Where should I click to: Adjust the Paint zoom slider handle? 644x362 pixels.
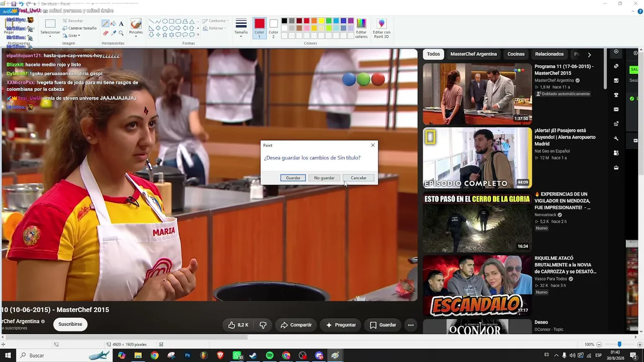[x=619, y=344]
